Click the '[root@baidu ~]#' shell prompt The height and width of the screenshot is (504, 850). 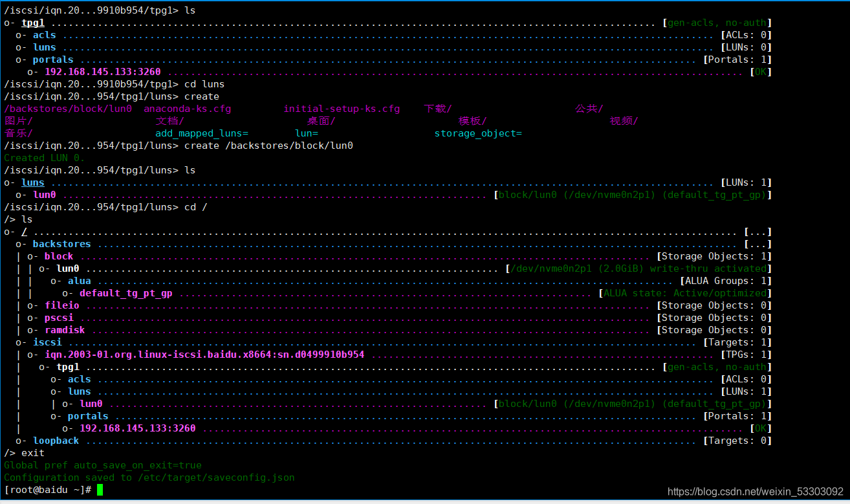point(47,490)
